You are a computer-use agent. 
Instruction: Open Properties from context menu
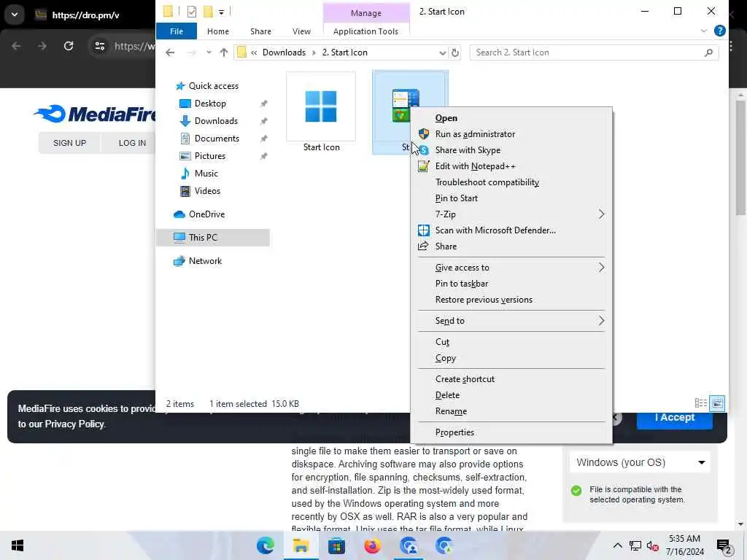[x=454, y=432]
